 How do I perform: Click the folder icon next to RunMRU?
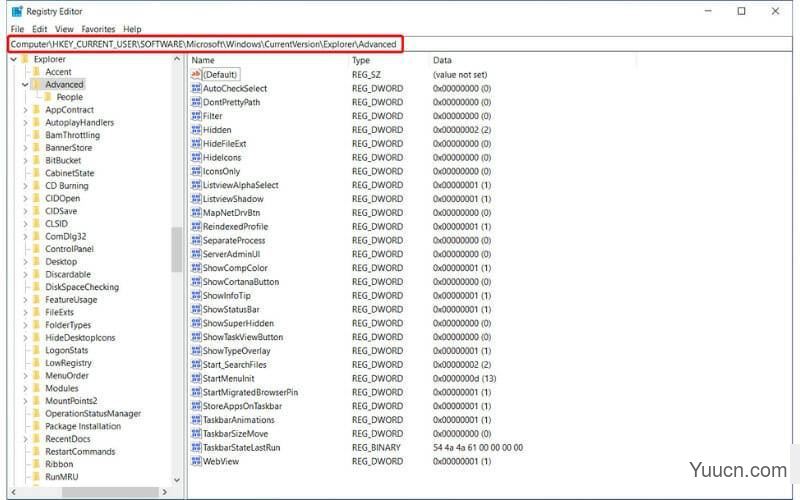click(37, 477)
